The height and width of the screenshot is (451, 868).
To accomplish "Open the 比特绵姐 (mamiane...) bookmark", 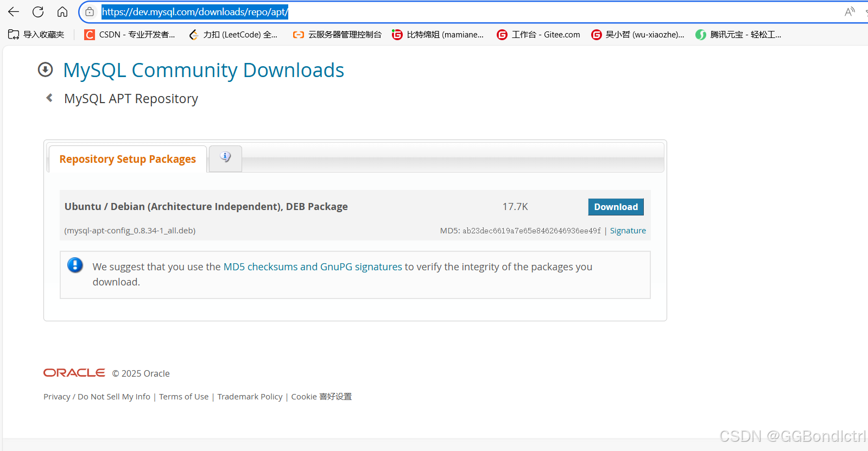I will [438, 34].
